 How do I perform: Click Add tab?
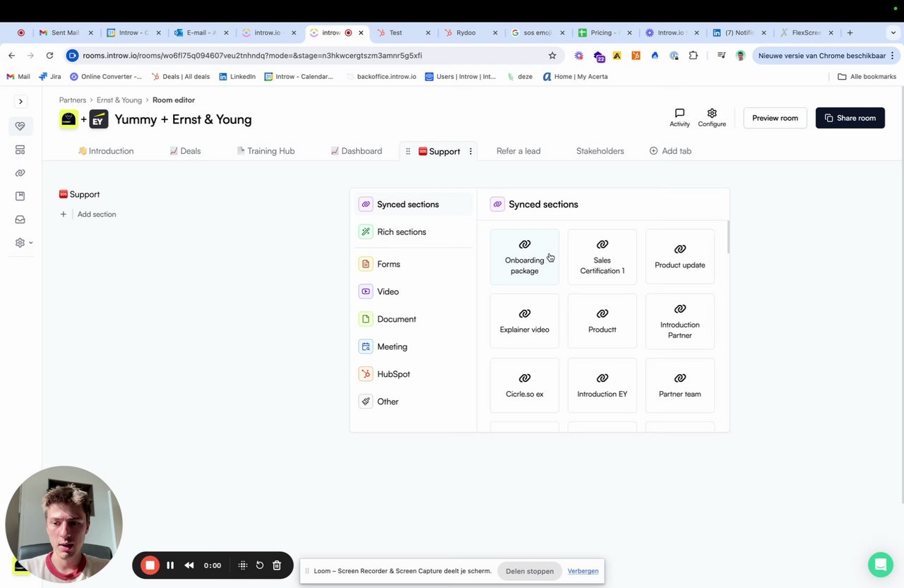(670, 151)
